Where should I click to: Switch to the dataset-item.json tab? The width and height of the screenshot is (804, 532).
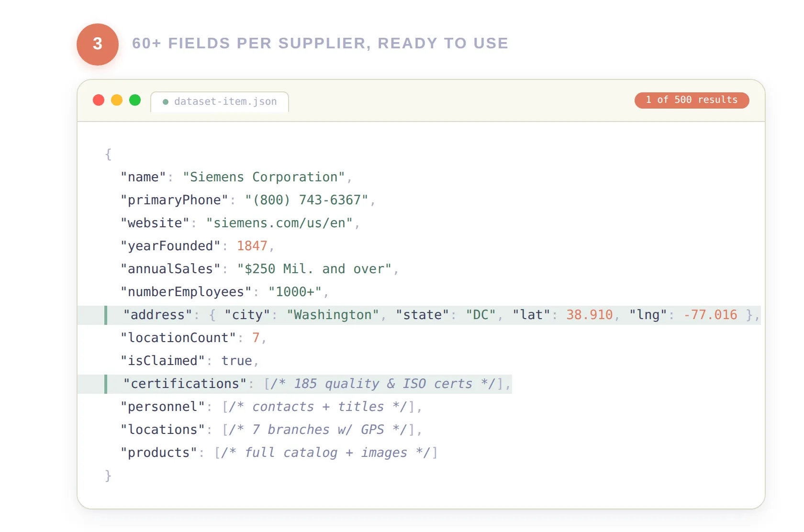coord(220,102)
